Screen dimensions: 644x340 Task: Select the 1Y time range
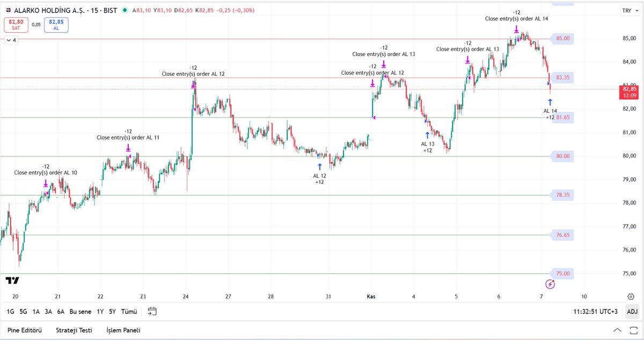tap(100, 312)
